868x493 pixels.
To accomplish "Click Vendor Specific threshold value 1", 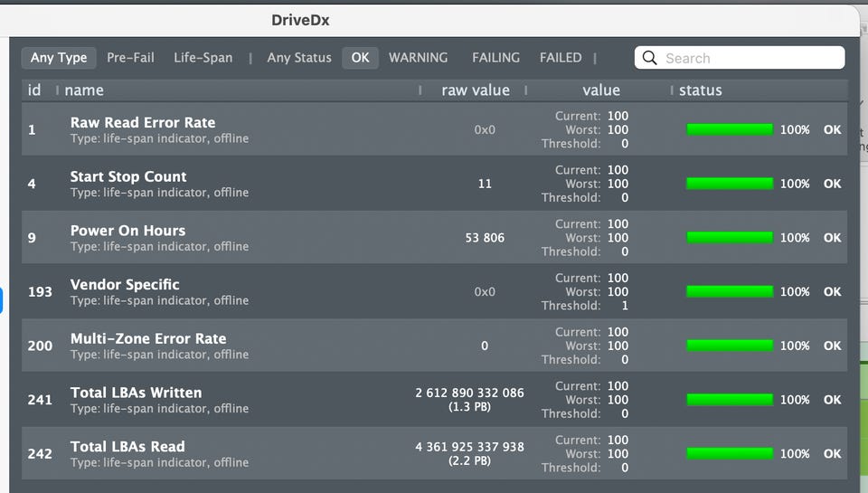I will click(625, 305).
